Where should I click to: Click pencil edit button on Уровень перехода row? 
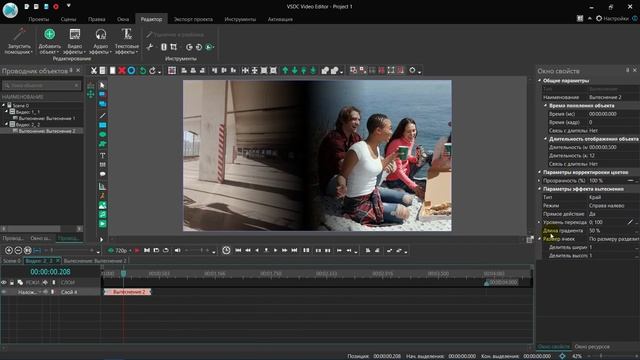coord(630,222)
